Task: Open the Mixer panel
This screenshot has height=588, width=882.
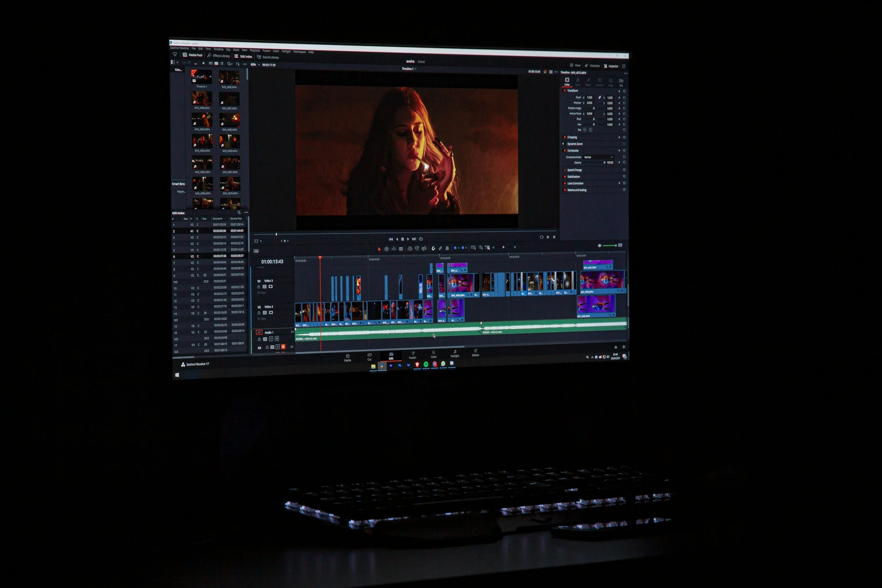Action: (575, 65)
